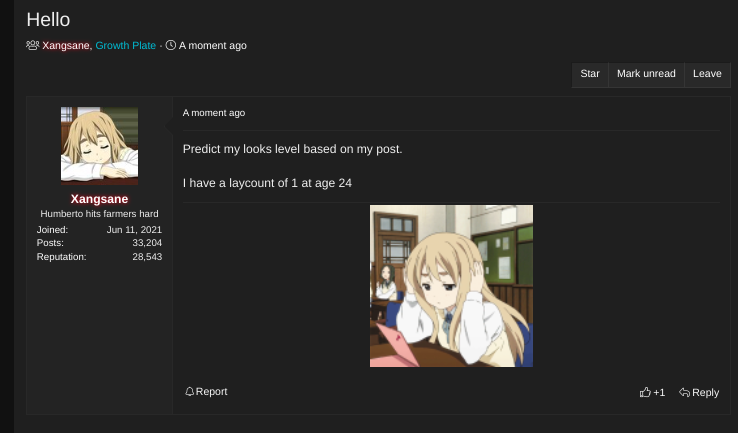Viewport: 738px width, 433px height.
Task: Click the header timestamp 'A moment ago'
Action: 213,46
